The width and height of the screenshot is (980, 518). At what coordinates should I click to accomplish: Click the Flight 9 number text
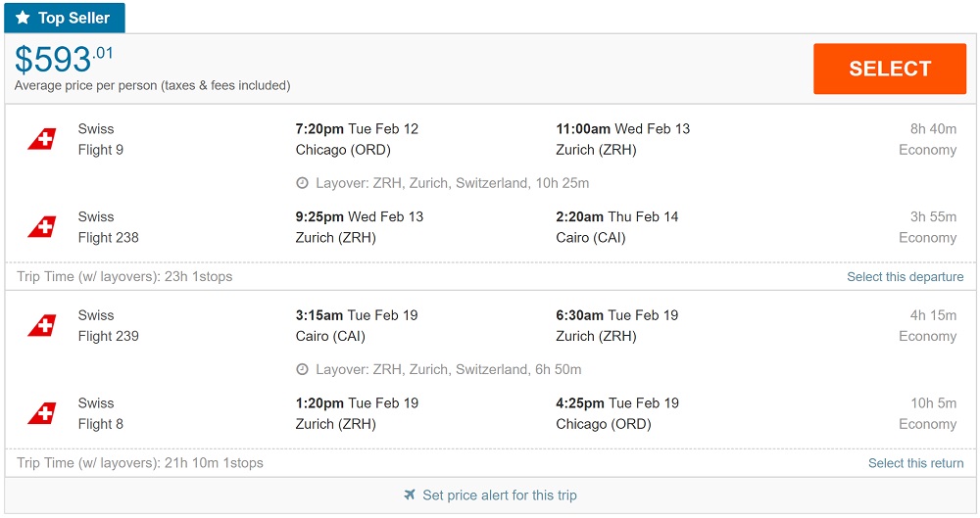pos(101,150)
